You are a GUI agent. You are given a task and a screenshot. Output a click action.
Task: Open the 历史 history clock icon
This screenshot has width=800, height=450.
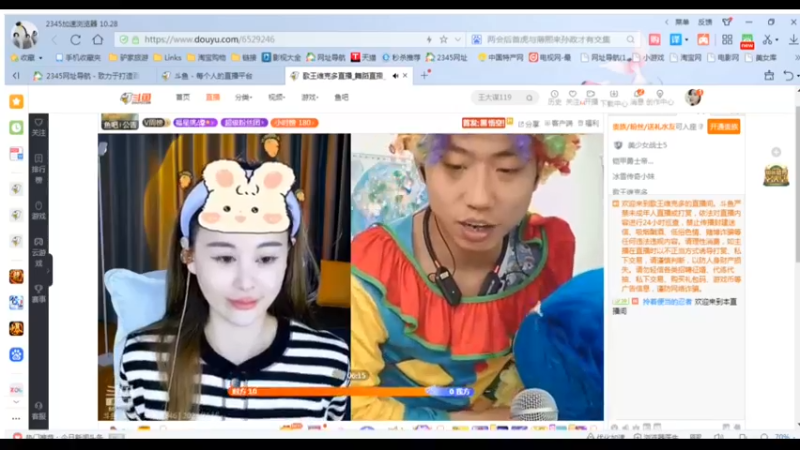tap(555, 97)
